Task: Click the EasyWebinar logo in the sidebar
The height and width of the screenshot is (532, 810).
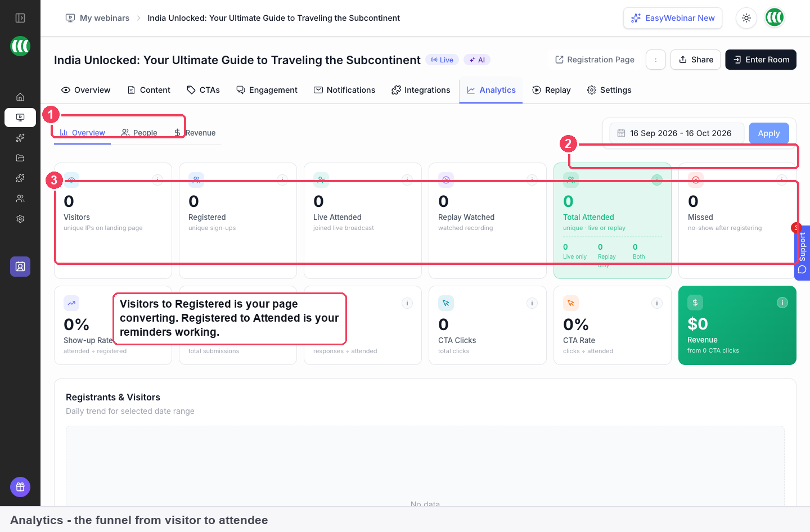Action: (20, 46)
